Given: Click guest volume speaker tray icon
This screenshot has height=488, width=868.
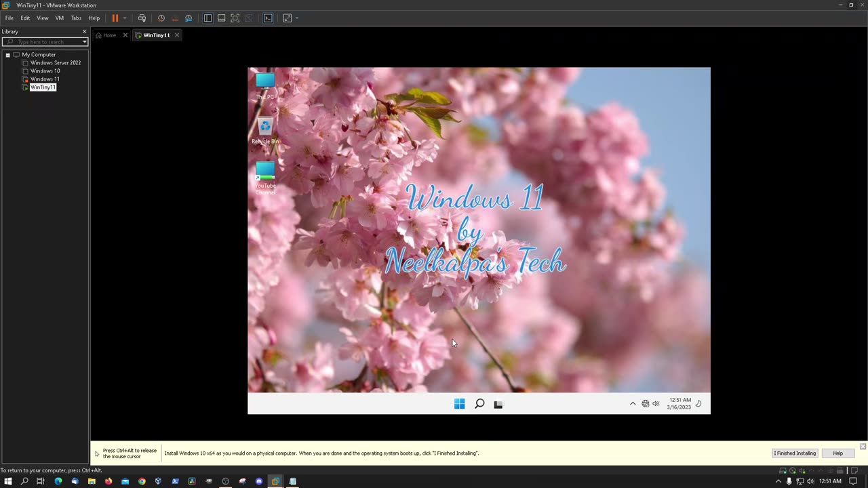Looking at the screenshot, I should point(656,403).
